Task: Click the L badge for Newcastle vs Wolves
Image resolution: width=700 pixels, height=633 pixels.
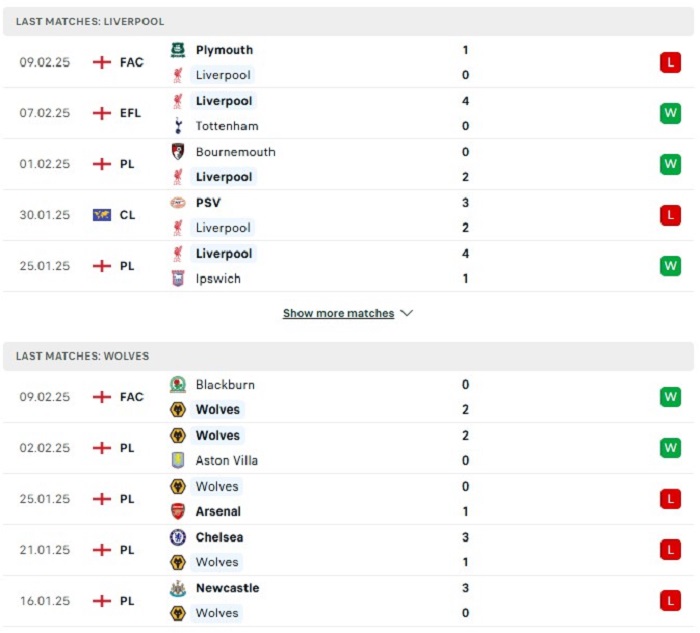Action: 670,601
